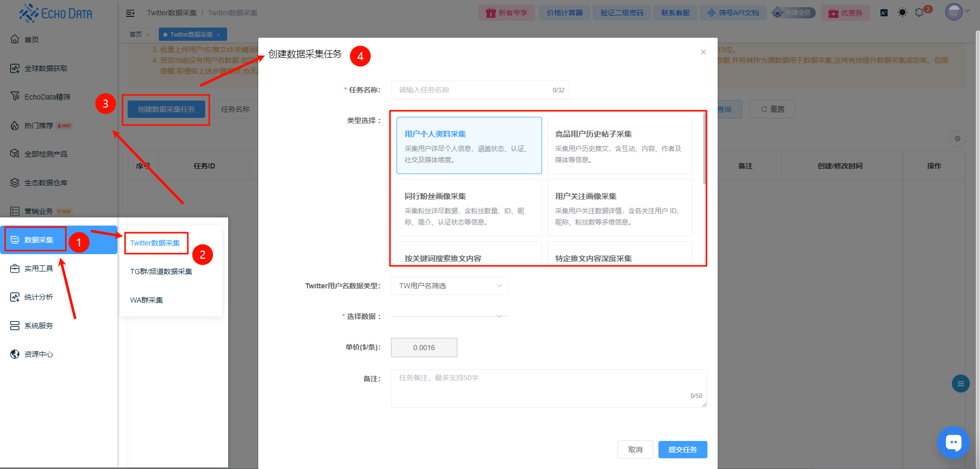Open the TW用户名筛选 dropdown
The width and height of the screenshot is (980, 469).
[449, 286]
